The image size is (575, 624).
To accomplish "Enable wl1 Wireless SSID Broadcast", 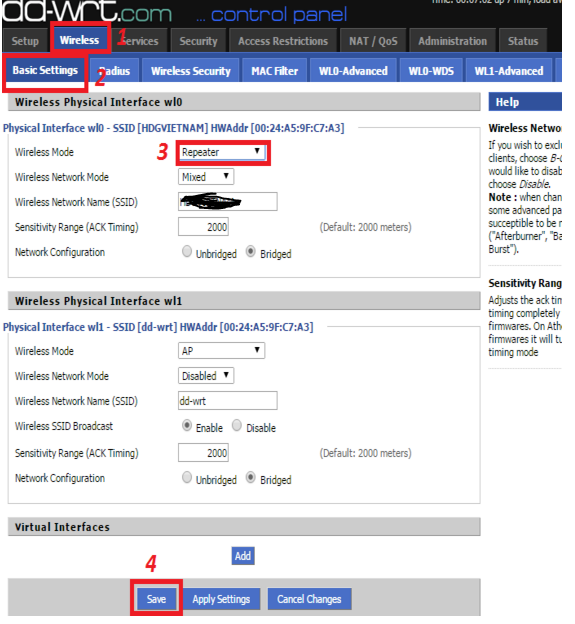I will (x=187, y=425).
